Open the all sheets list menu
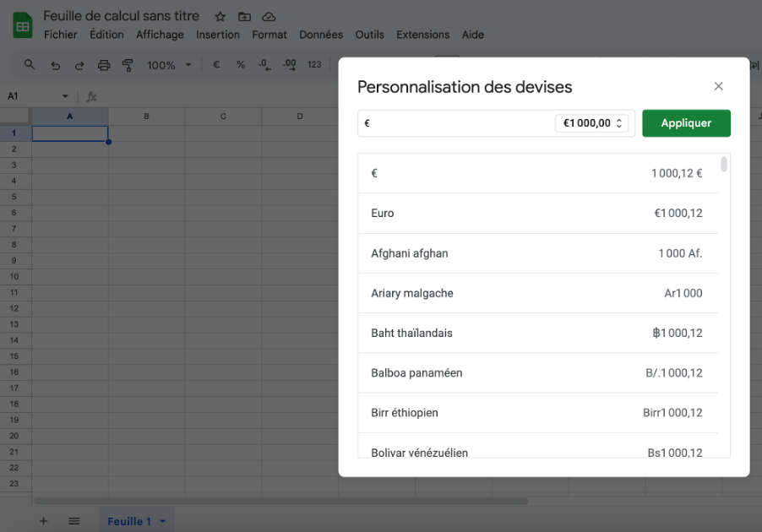 tap(73, 521)
